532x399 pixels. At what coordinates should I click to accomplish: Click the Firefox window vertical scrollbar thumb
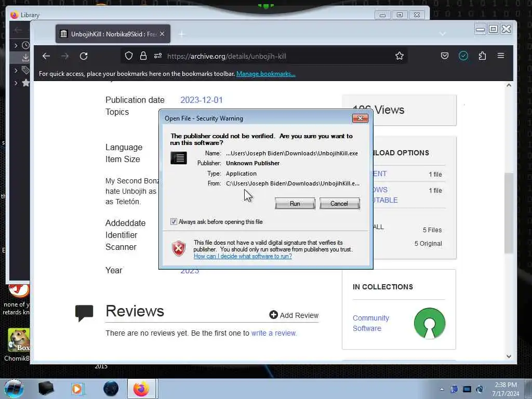pos(509,213)
